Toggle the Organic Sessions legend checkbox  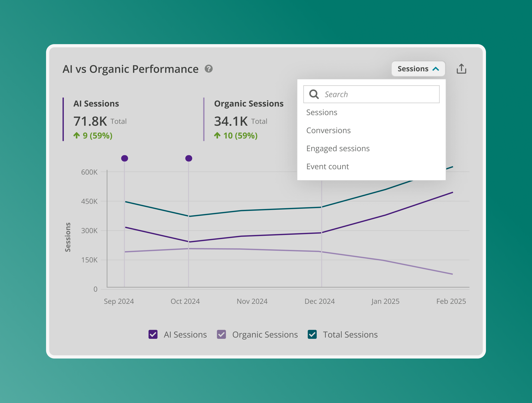tap(221, 334)
